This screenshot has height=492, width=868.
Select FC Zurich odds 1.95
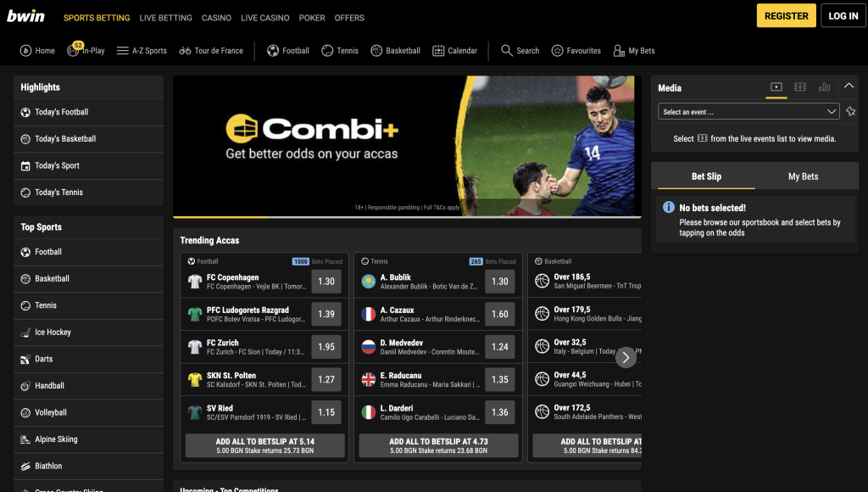click(x=326, y=347)
